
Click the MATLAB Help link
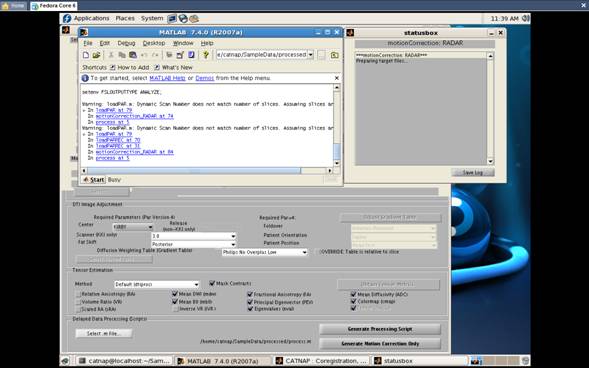click(168, 78)
